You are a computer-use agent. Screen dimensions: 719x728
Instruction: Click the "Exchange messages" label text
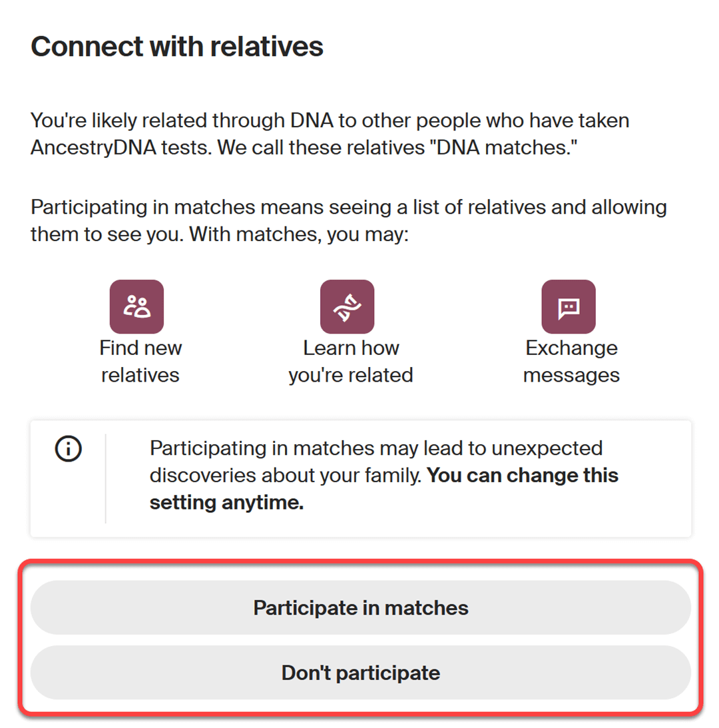coord(571,361)
